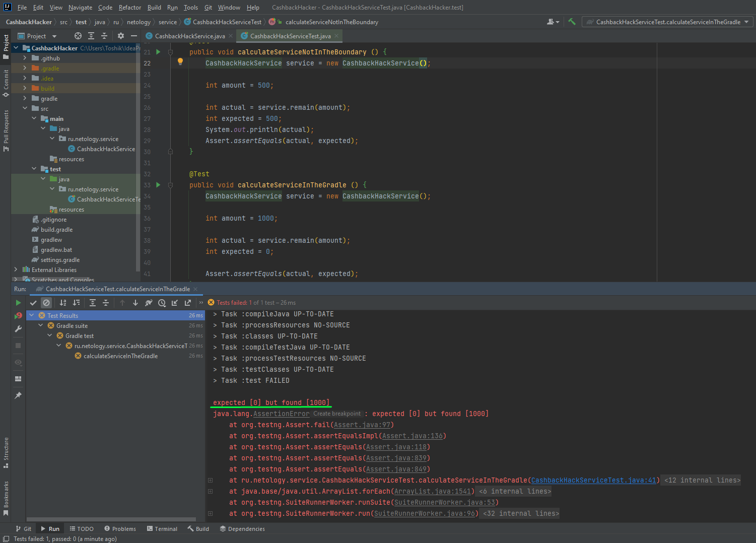Pin the Run tab
The height and width of the screenshot is (543, 756).
point(18,395)
